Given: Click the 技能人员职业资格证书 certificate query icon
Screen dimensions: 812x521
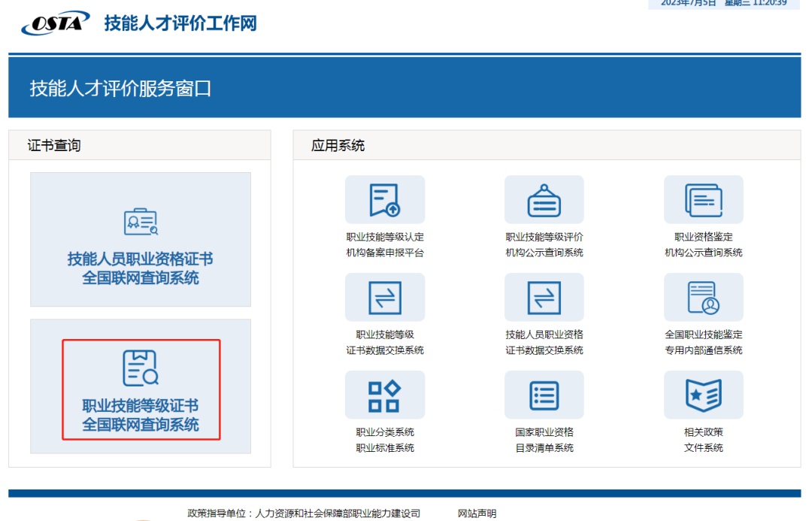Looking at the screenshot, I should click(x=141, y=222).
